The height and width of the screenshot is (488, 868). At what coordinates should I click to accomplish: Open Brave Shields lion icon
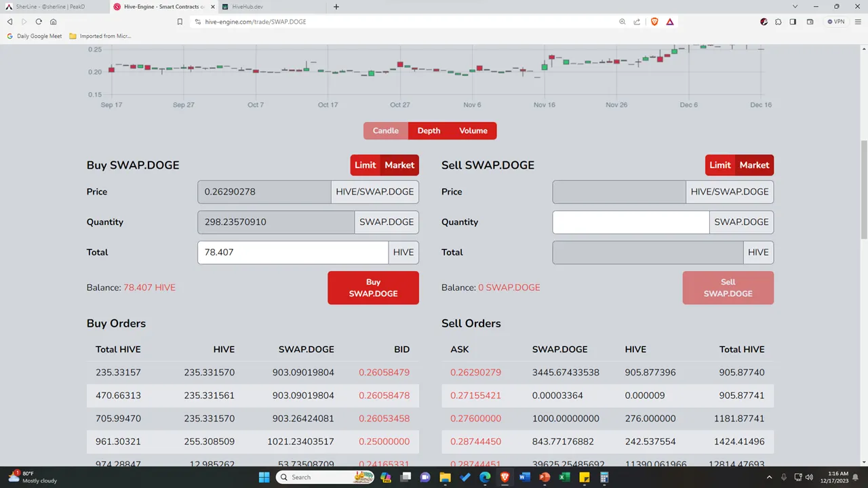tap(654, 22)
